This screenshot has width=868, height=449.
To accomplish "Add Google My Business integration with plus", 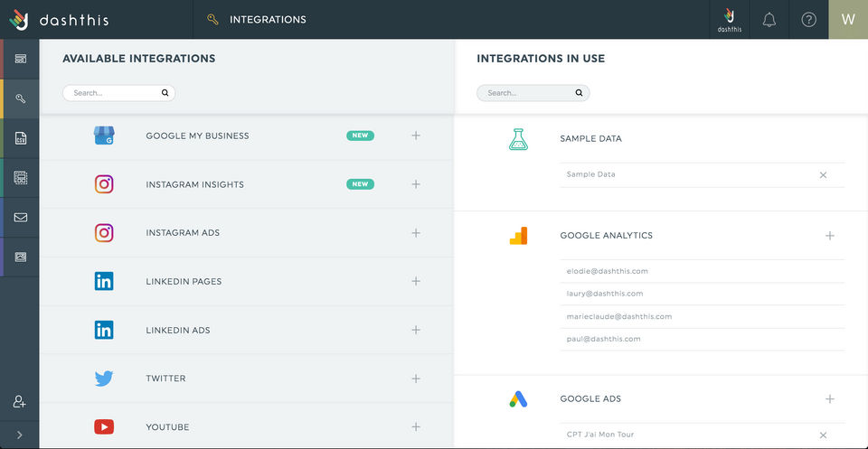I will pyautogui.click(x=416, y=136).
